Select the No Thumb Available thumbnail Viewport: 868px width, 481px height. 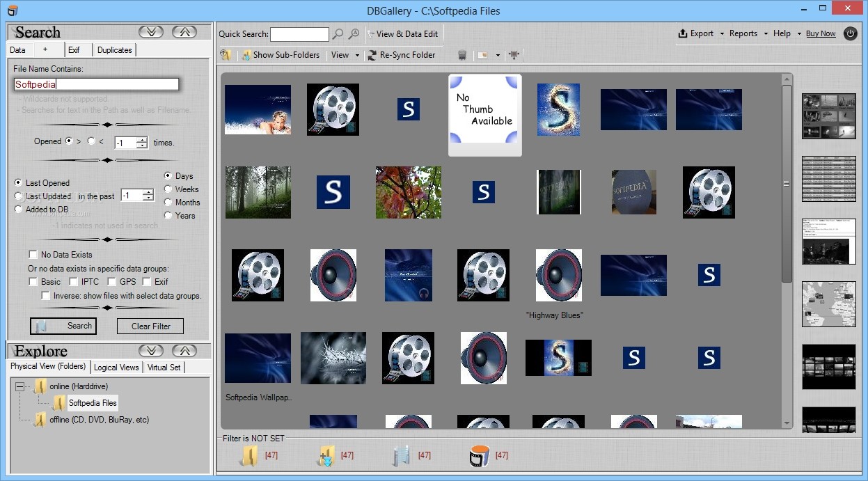pos(485,115)
